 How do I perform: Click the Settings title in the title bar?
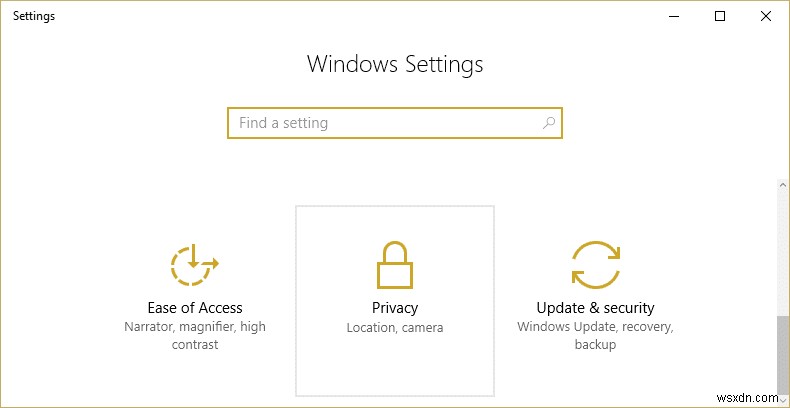click(34, 16)
